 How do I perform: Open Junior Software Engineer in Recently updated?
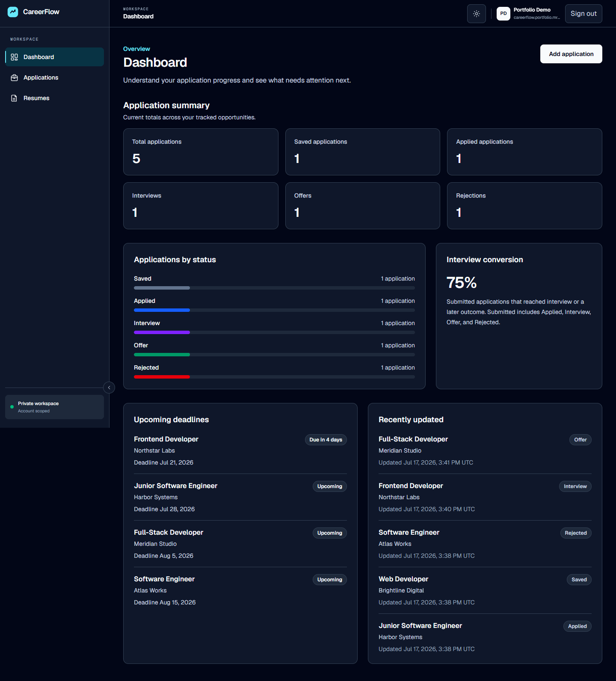[420, 626]
